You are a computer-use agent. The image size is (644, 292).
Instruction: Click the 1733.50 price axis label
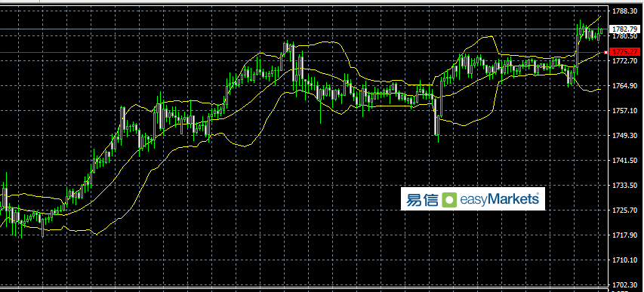click(x=624, y=185)
